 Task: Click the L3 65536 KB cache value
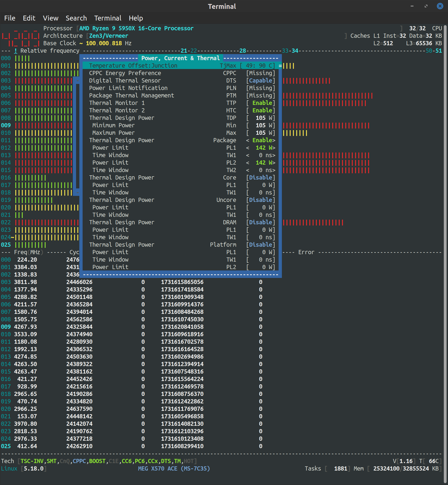(x=424, y=43)
